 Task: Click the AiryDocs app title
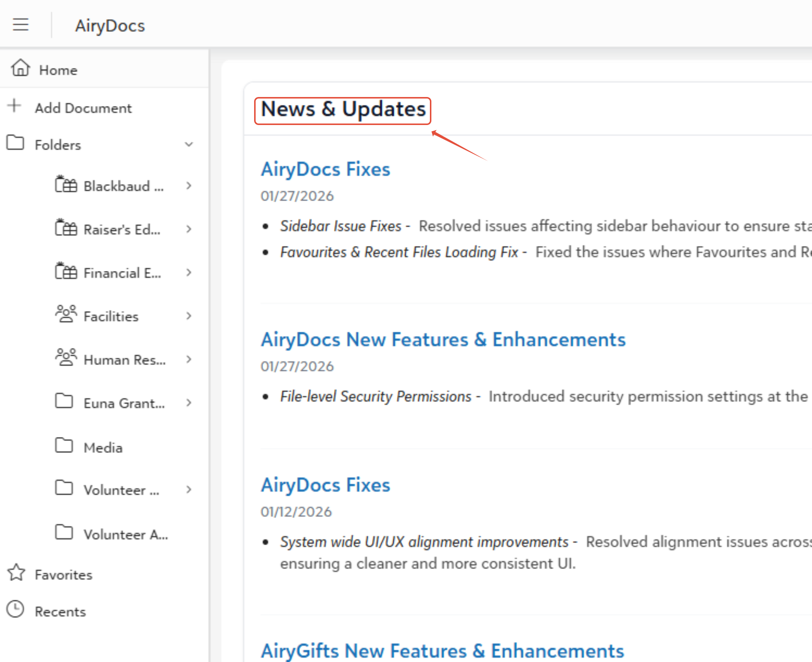[x=110, y=26]
